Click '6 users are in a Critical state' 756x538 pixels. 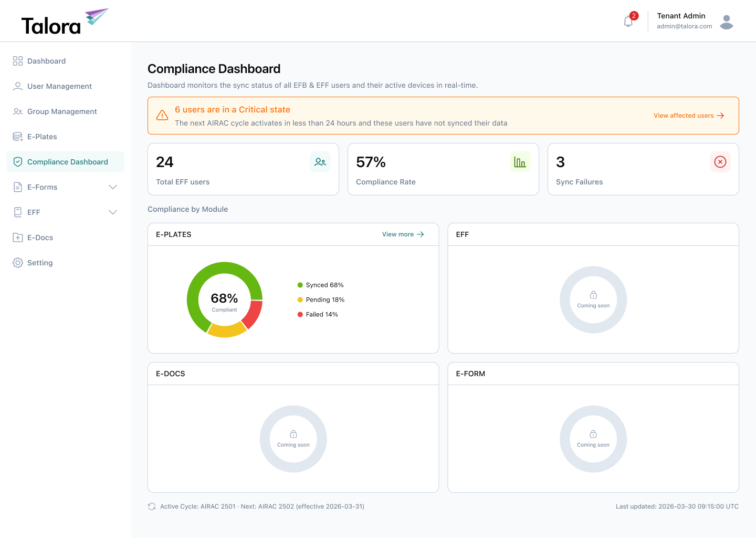[x=233, y=109]
